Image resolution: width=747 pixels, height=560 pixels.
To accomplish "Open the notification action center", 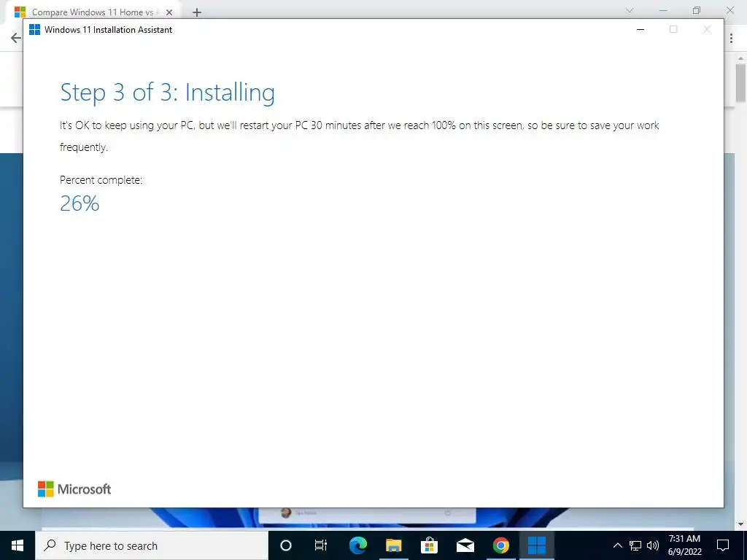I will pos(723,545).
